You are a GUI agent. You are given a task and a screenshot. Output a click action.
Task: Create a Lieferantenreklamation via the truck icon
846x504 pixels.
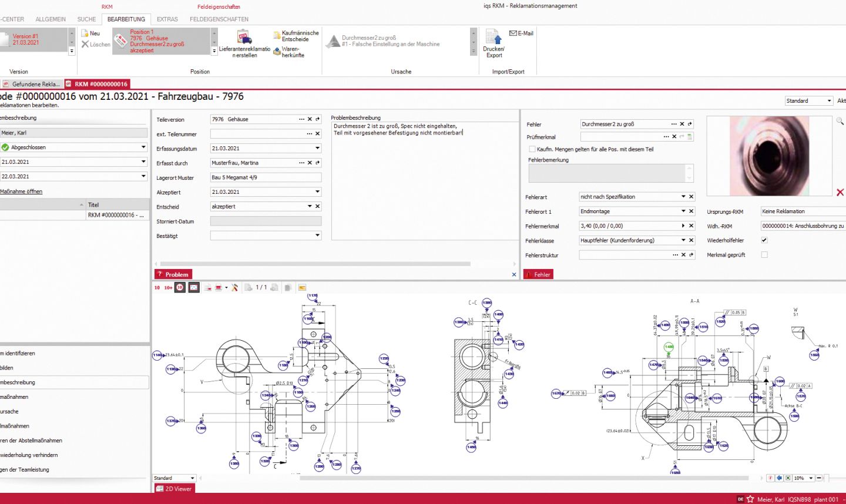(x=244, y=38)
